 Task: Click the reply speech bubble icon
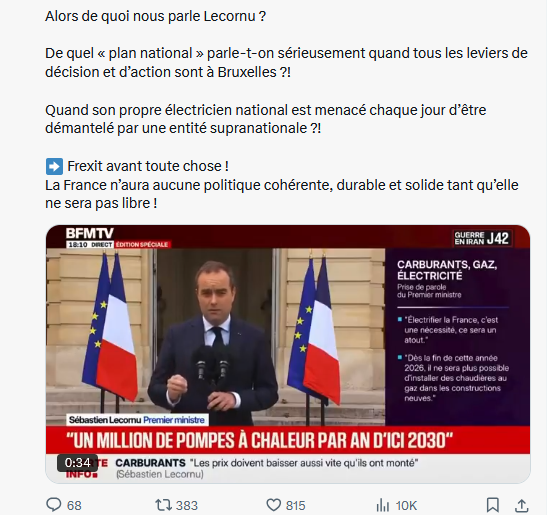[x=54, y=505]
